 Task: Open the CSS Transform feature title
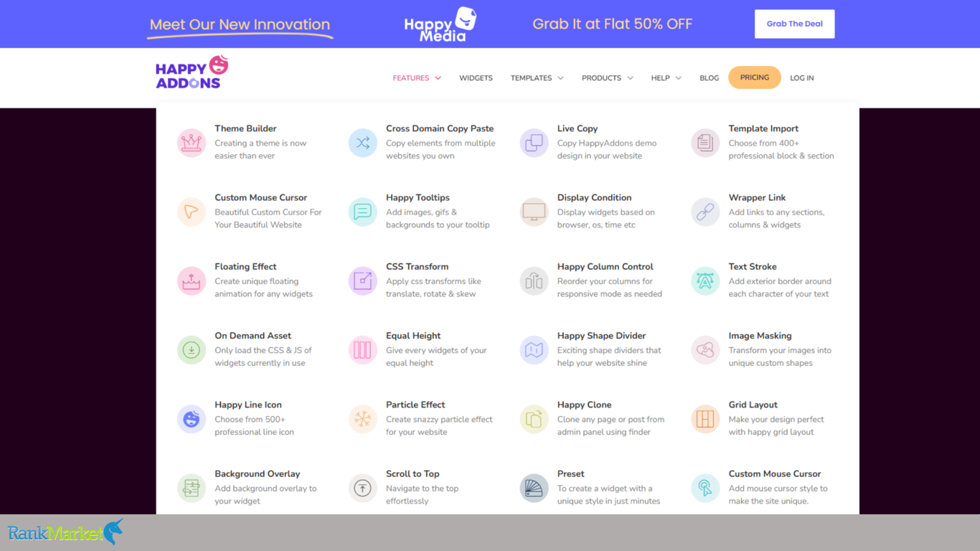417,266
